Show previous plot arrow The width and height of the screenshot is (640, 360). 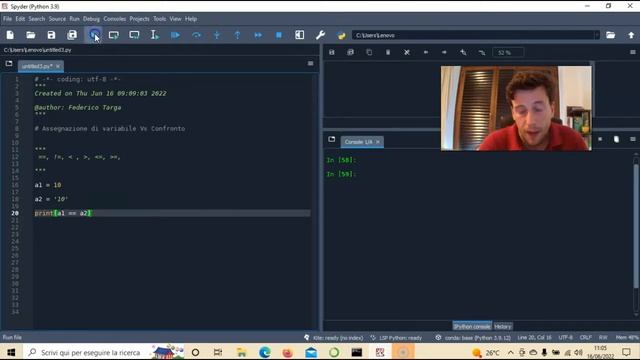coord(425,52)
